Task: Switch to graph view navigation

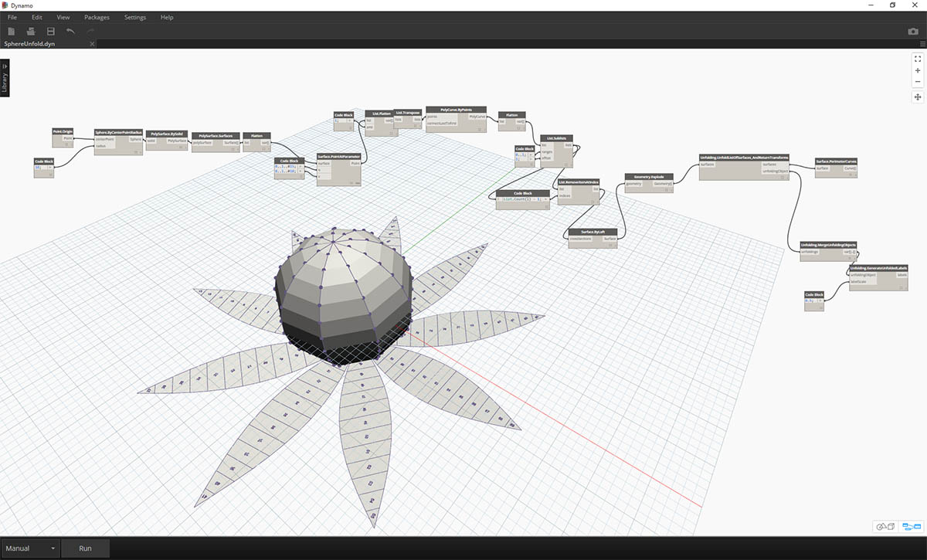Action: click(x=912, y=527)
